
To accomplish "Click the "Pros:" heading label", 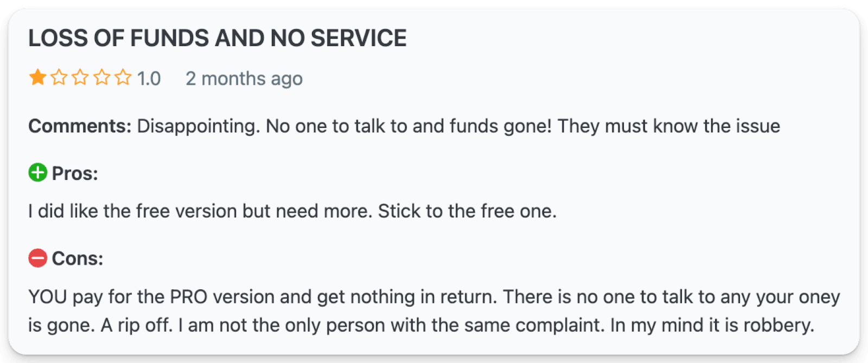I will click(x=75, y=174).
